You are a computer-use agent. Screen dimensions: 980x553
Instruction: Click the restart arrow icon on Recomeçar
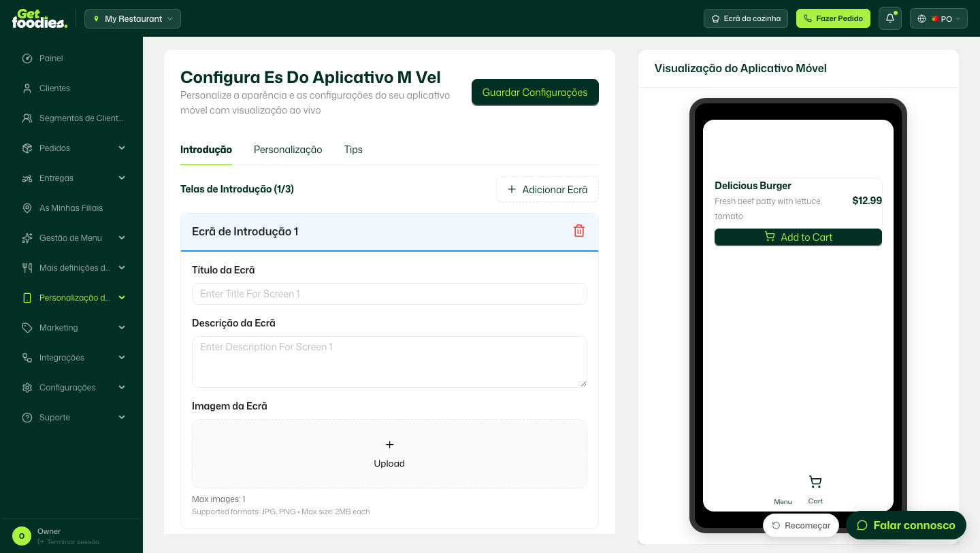coord(776,525)
